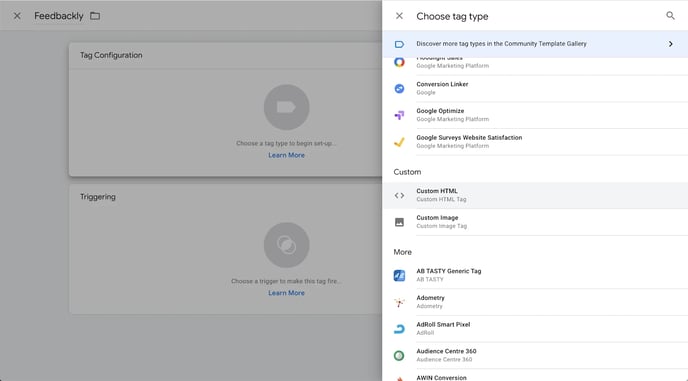Select the AB TASTY icon
The height and width of the screenshot is (381, 688).
(x=399, y=276)
